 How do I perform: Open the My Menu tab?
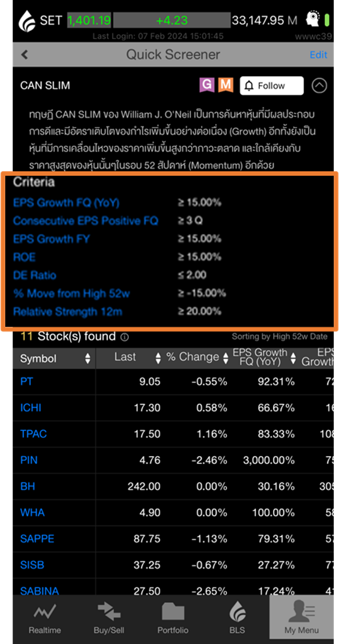301,619
